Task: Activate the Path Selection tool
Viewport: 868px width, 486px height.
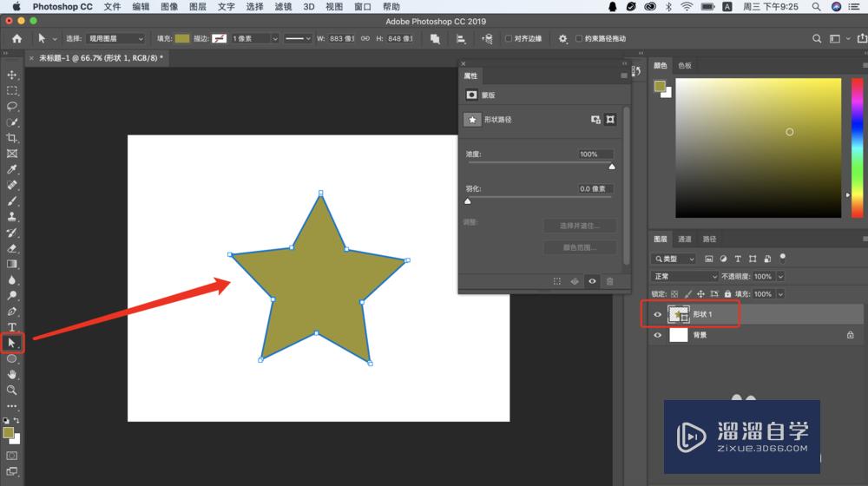Action: tap(11, 343)
